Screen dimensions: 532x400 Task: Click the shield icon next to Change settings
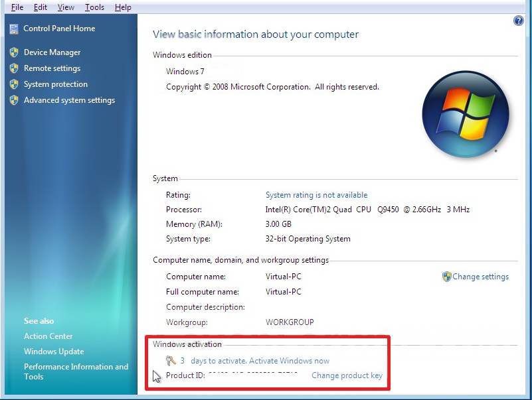click(x=447, y=277)
